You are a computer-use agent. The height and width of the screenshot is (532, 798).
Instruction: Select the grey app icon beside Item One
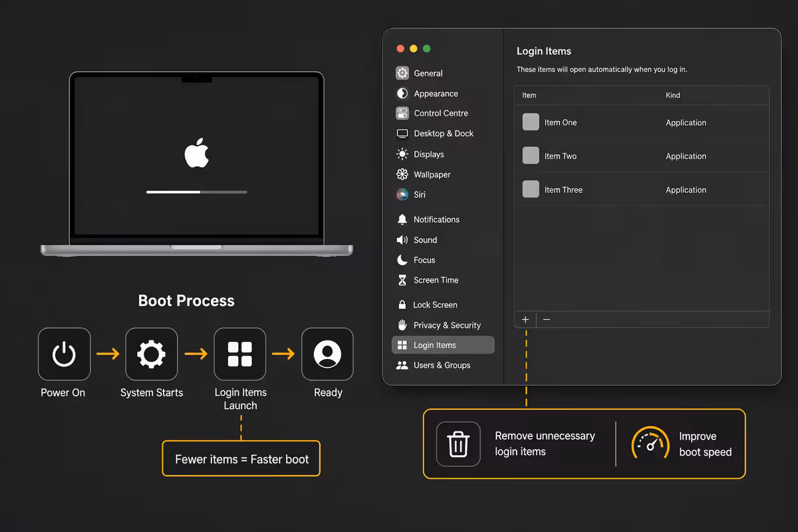531,122
